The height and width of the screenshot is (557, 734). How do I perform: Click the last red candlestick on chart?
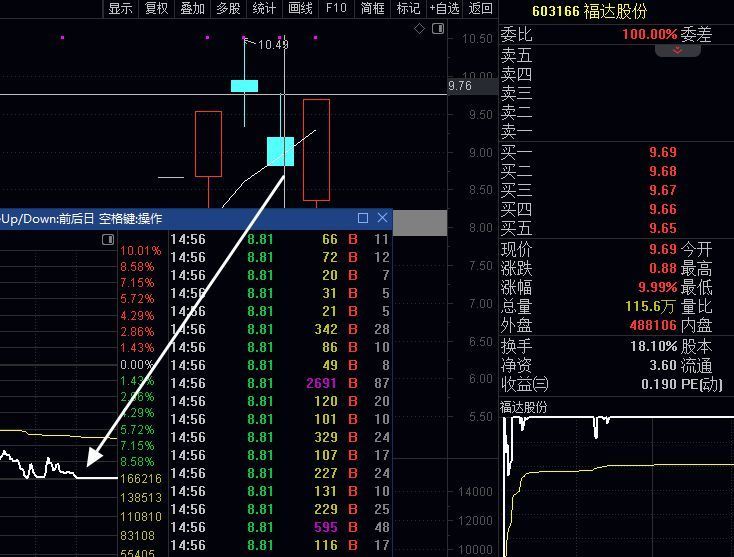(x=316, y=150)
